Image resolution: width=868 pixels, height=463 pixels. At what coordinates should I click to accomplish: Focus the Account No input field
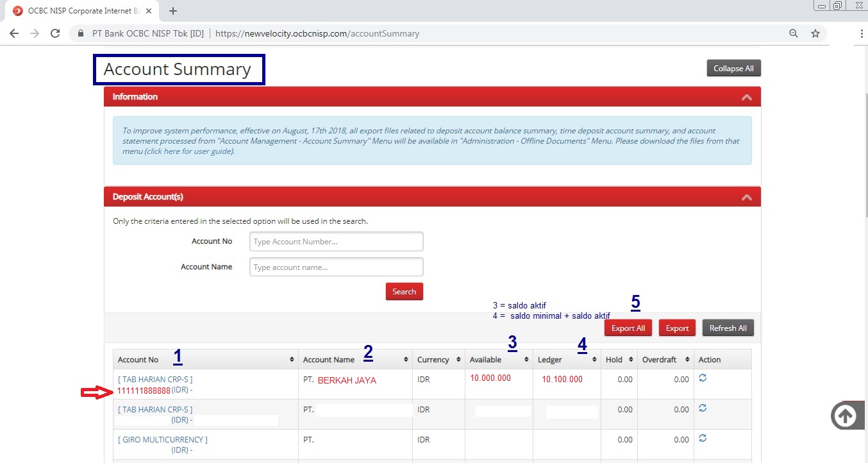pyautogui.click(x=336, y=242)
